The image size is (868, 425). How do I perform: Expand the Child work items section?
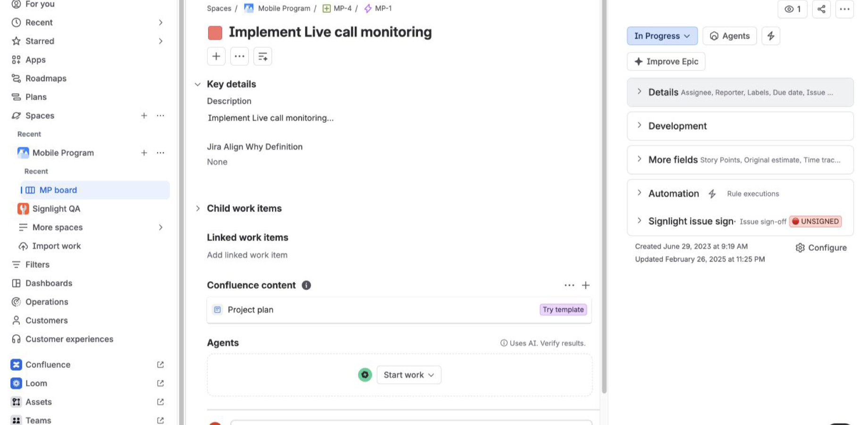[x=198, y=209]
